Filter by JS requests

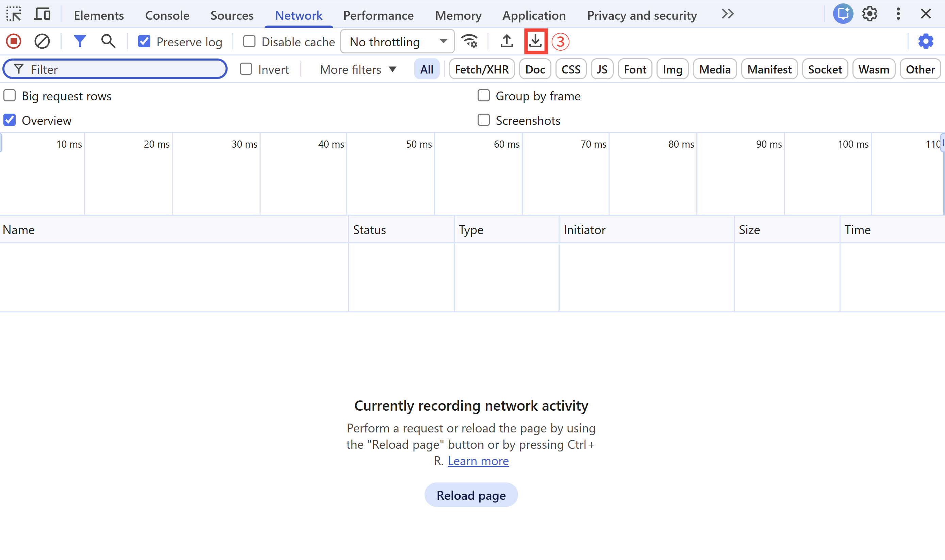point(602,69)
